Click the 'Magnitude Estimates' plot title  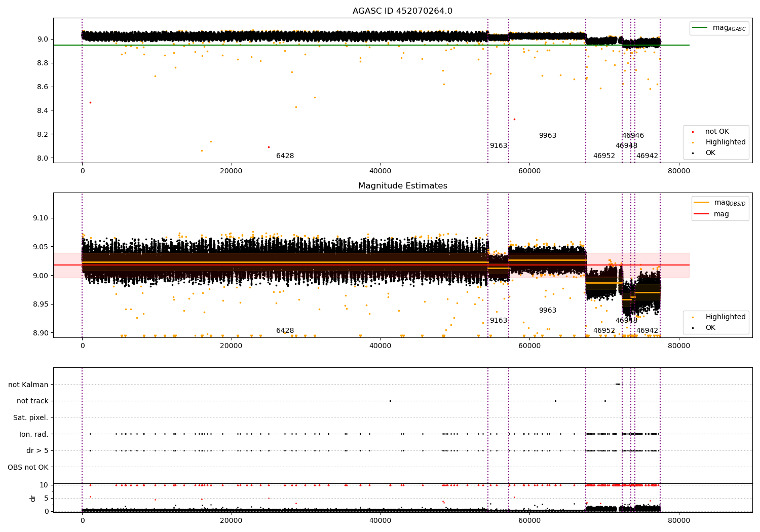coord(402,186)
